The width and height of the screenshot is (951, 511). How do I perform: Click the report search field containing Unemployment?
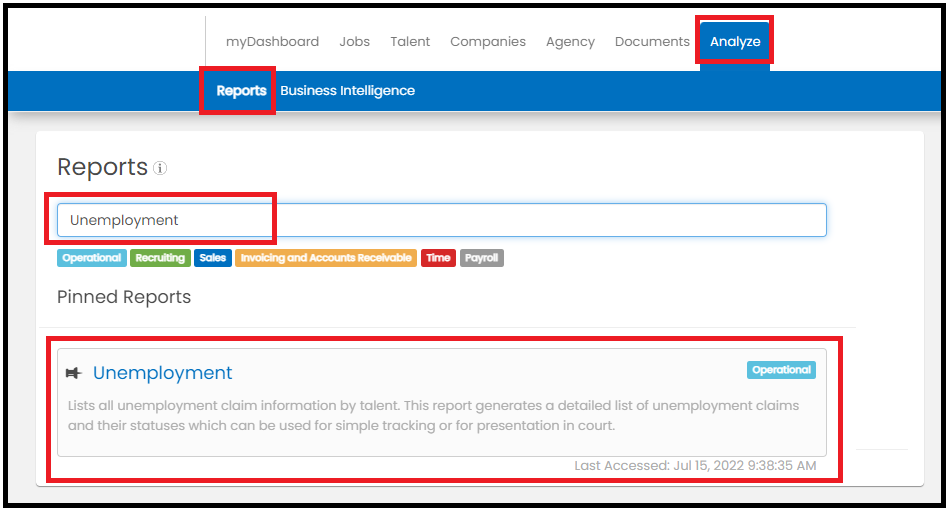[442, 220]
